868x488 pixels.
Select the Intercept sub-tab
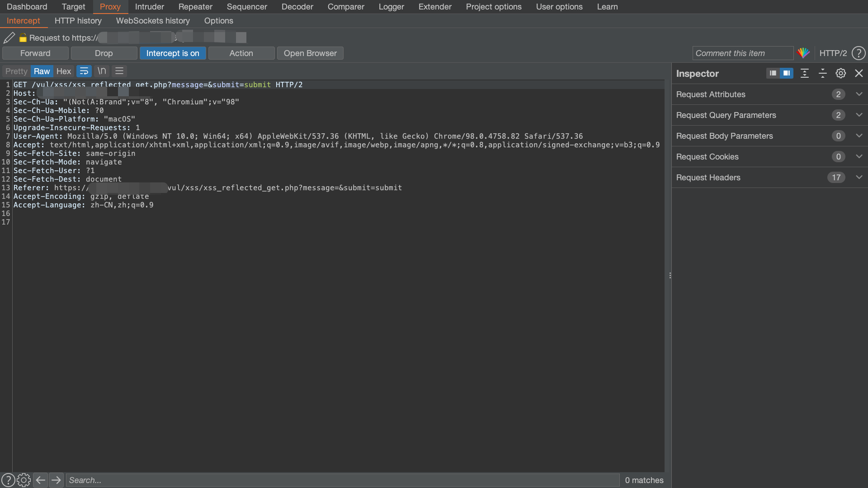(23, 21)
